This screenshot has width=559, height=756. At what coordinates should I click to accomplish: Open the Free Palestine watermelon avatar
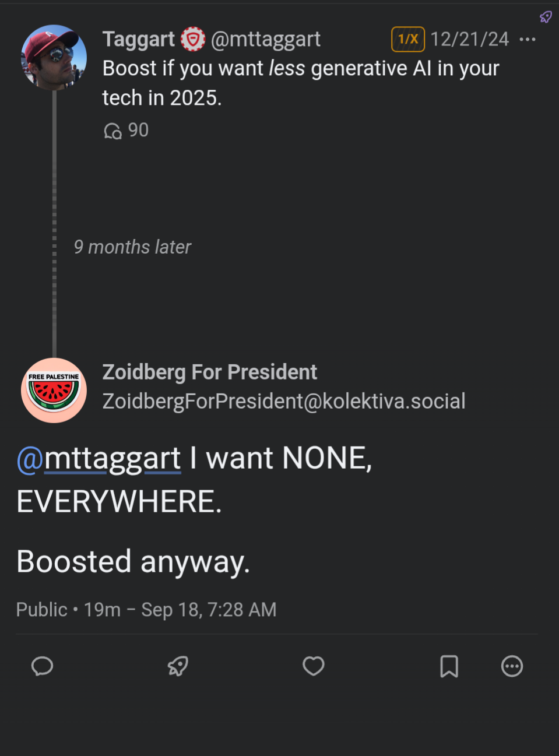click(x=54, y=391)
